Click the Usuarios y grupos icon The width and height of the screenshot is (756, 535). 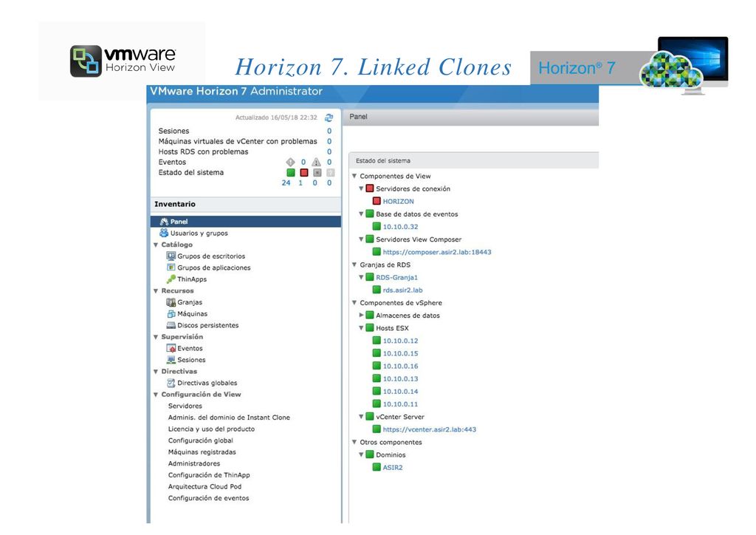tap(164, 233)
